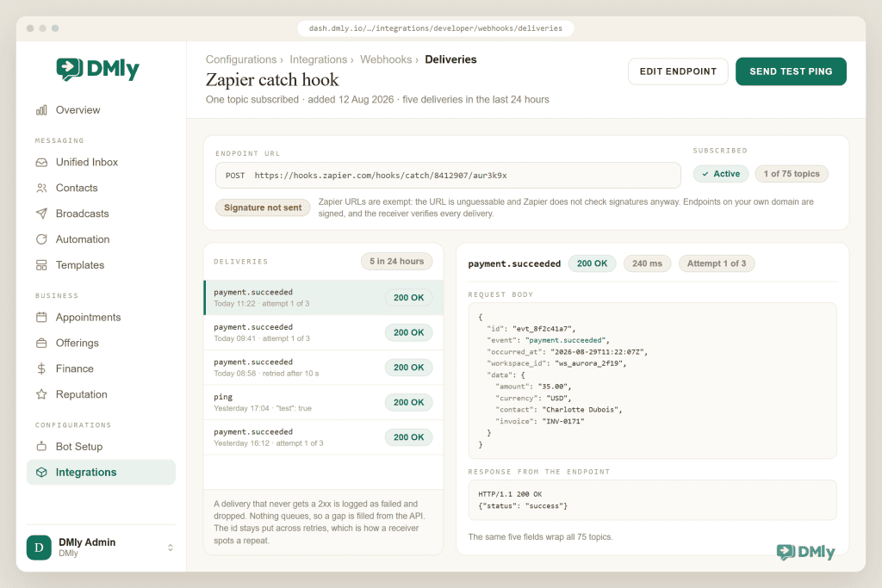Click the 5 in 24 hours badge
This screenshot has height=588, width=882.
[396, 262]
